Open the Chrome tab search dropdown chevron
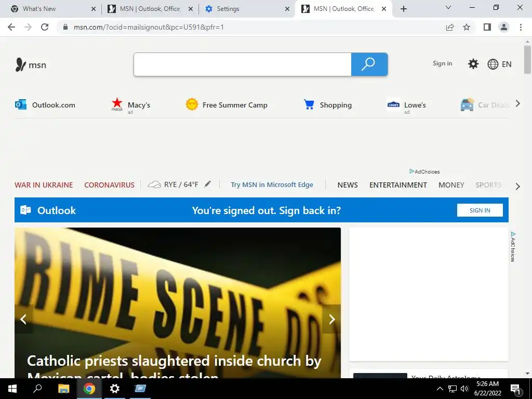Screen dimensions: 532x399 [448, 8]
